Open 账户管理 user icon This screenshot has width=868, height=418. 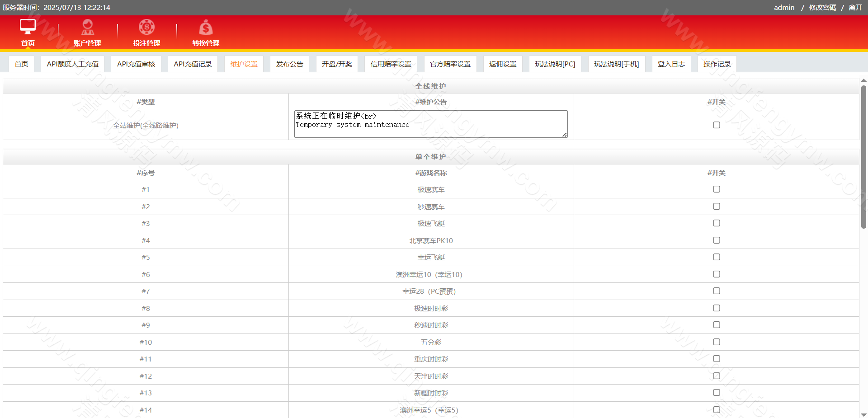(x=87, y=27)
